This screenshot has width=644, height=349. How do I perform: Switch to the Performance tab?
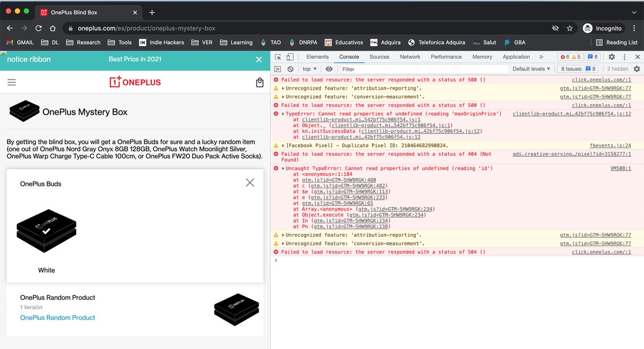tap(446, 56)
